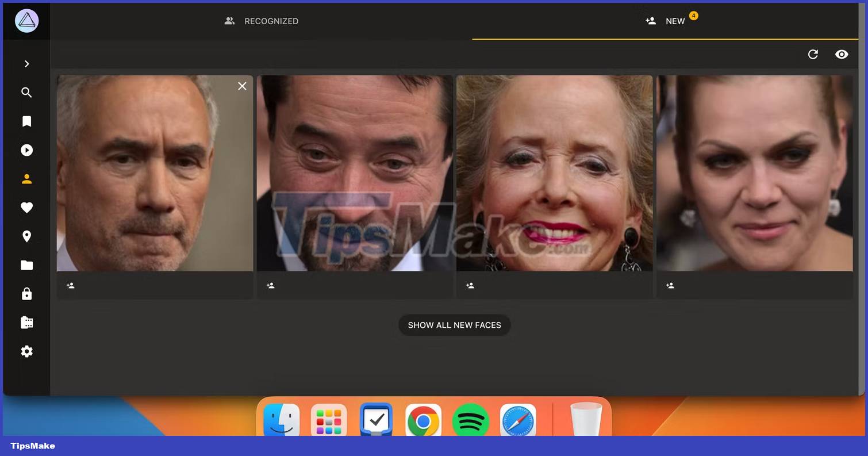The image size is (868, 456).
Task: Click SHOW ALL NEW FACES
Action: 454,325
